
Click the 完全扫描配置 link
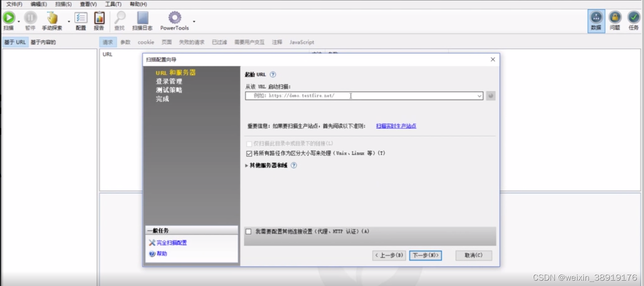pos(172,243)
